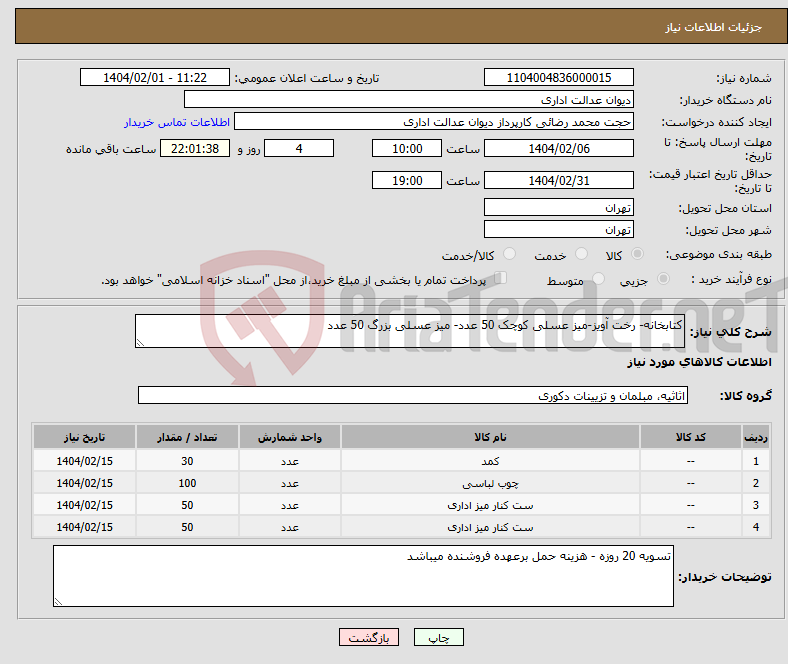Select the متوسط purchase type radio
The height and width of the screenshot is (664, 788).
point(598,278)
